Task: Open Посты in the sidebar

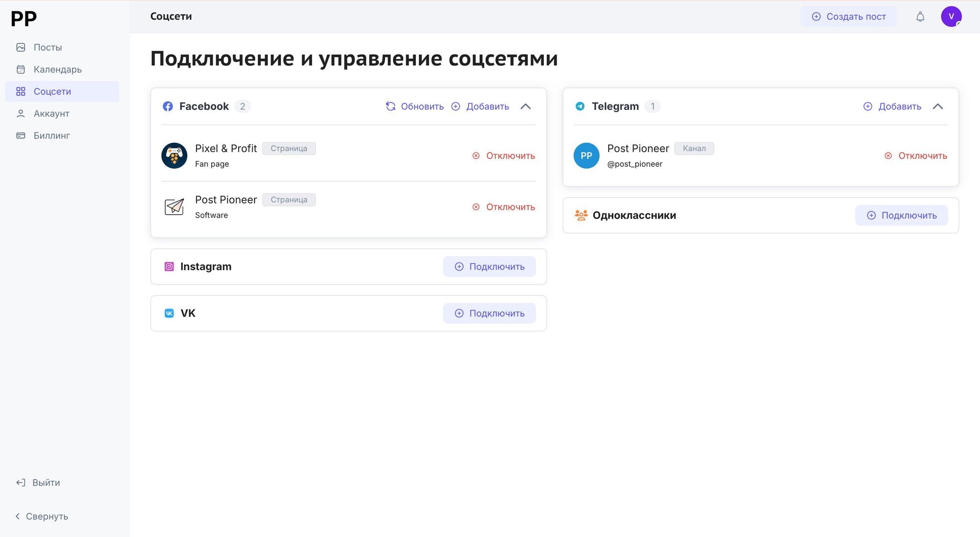Action: [x=48, y=48]
